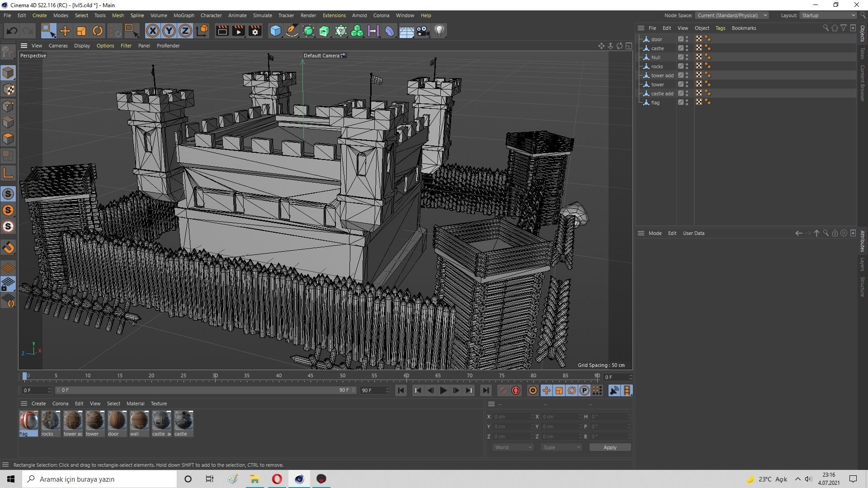
Task: Open the World coordinate dropdown
Action: tap(513, 447)
